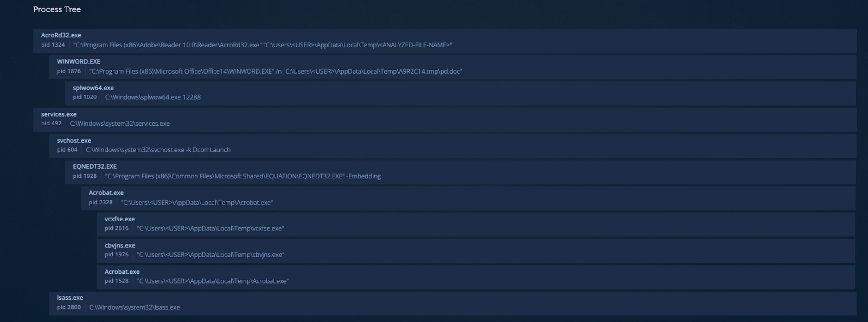Viewport: 868px width, 322px height.
Task: Click the Acrobat.exe path beside pid 1528
Action: (x=213, y=281)
